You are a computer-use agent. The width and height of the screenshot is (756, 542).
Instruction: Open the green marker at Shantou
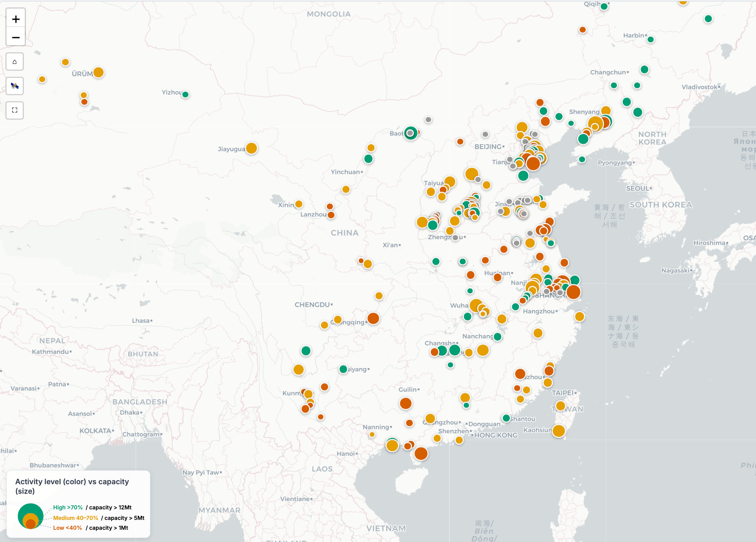506,418
